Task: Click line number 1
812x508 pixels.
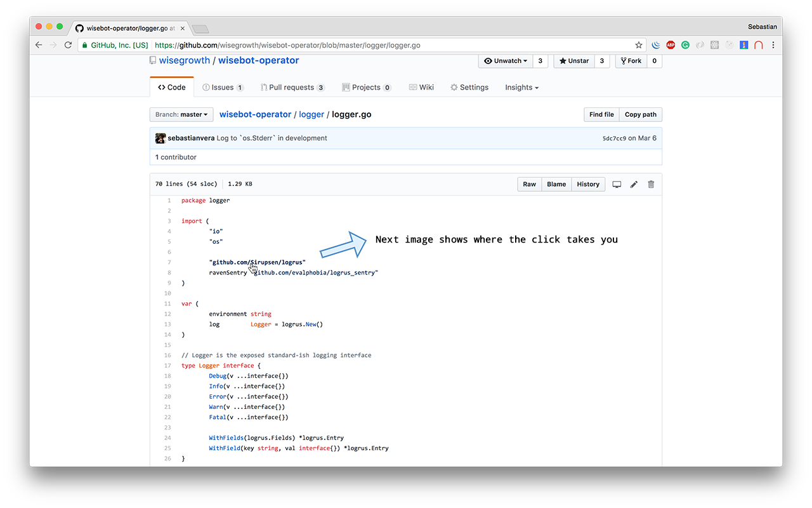Action: click(x=169, y=201)
